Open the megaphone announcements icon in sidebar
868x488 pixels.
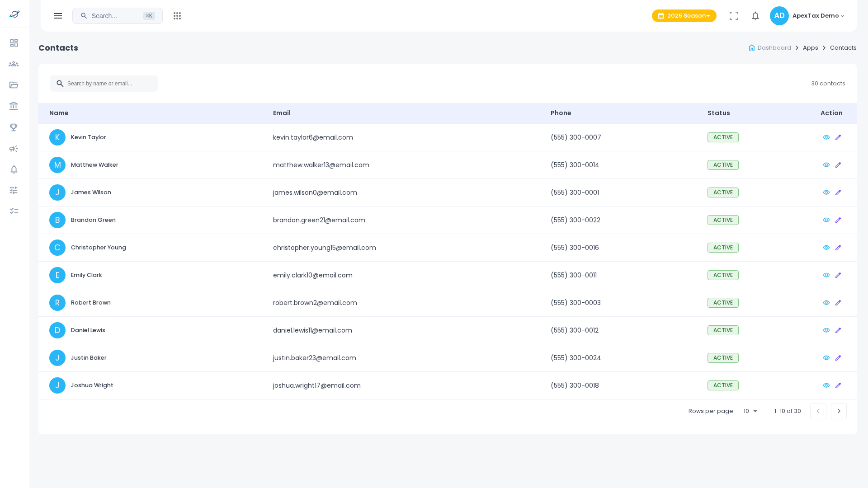14,149
